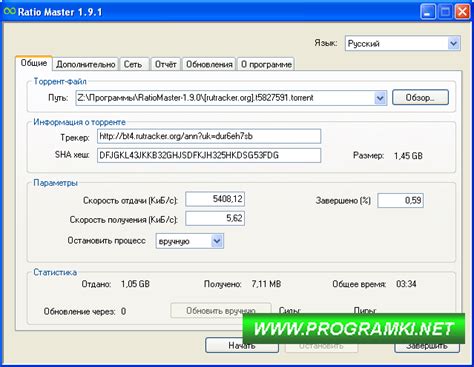The width and height of the screenshot is (474, 367).
Task: Edit the Скорость получения value field
Action: 215,218
